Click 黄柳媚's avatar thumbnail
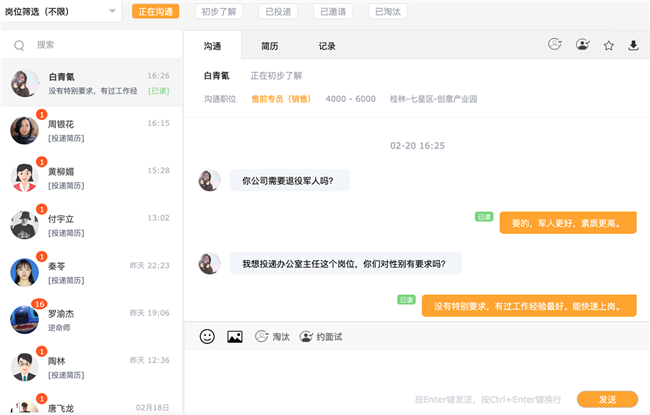The width and height of the screenshot is (650, 415). (x=24, y=177)
